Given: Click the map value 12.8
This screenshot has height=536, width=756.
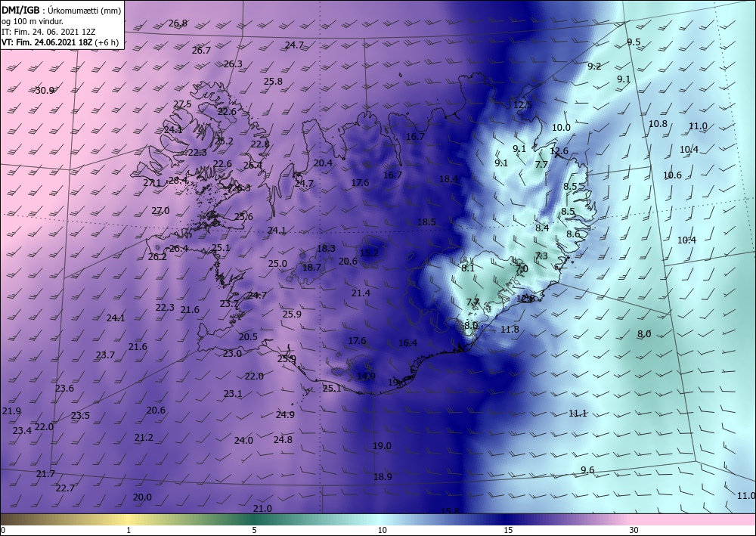Looking at the screenshot, I should tap(525, 299).
